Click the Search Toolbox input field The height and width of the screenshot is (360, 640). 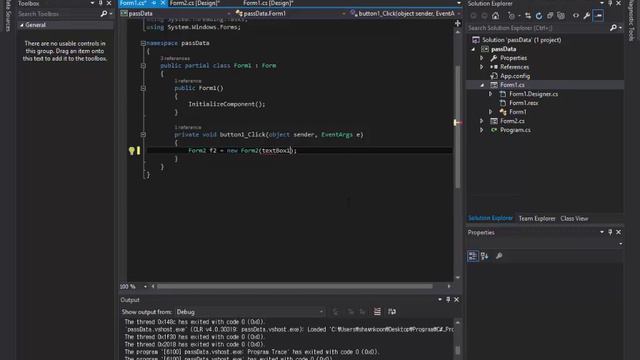click(57, 14)
